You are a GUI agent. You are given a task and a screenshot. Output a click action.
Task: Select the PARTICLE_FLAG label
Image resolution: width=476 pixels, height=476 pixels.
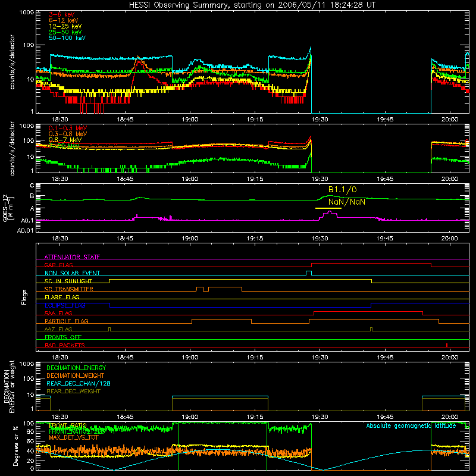click(x=67, y=321)
